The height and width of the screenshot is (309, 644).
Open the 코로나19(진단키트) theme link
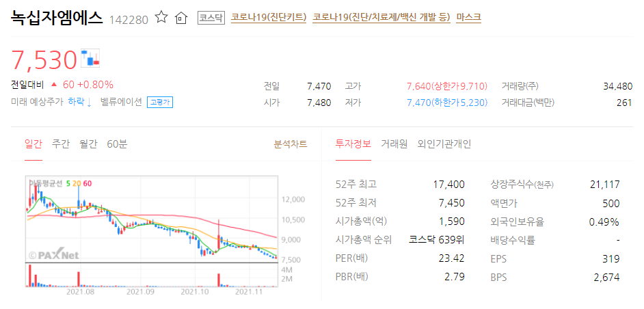tap(269, 17)
